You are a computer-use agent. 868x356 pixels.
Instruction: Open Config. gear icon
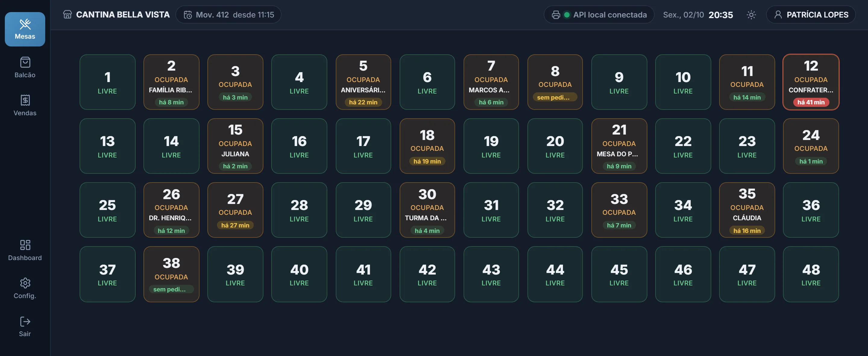click(x=25, y=283)
